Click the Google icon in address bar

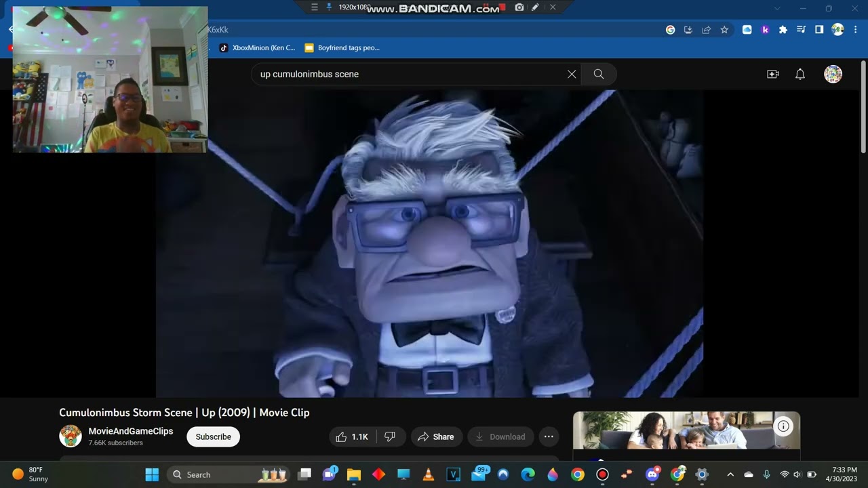click(671, 30)
